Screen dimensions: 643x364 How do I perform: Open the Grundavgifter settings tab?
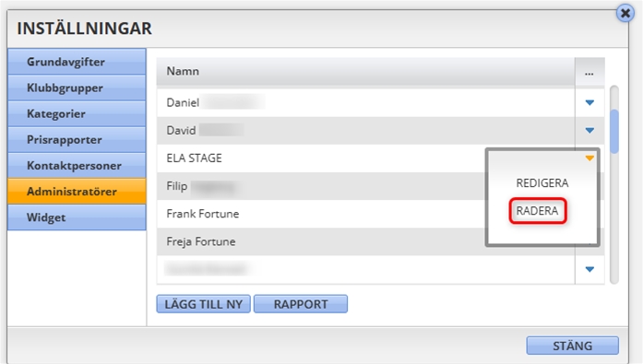pos(77,62)
